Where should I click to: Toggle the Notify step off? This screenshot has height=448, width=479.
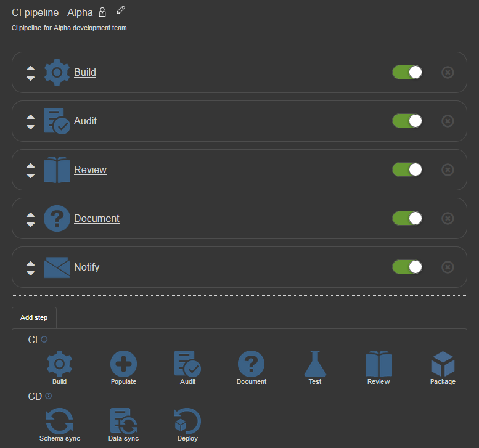coord(407,267)
